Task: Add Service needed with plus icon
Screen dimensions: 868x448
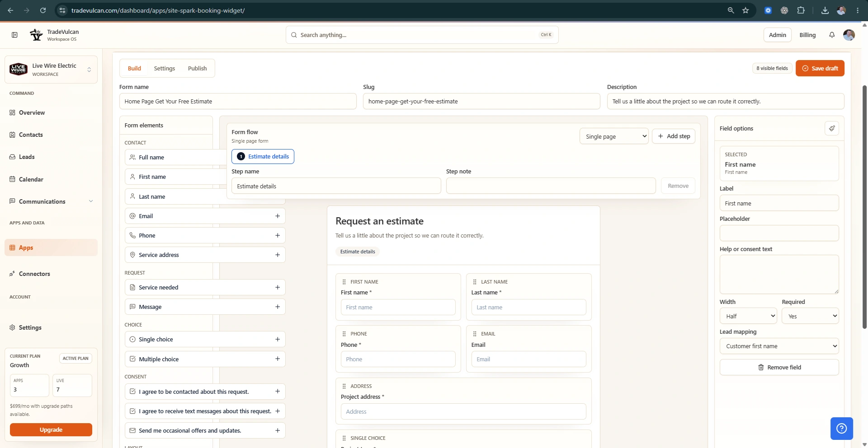Action: (x=278, y=287)
